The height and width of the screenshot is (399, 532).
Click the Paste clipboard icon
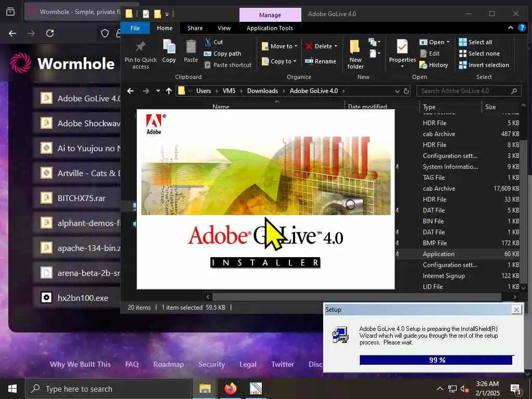[191, 46]
